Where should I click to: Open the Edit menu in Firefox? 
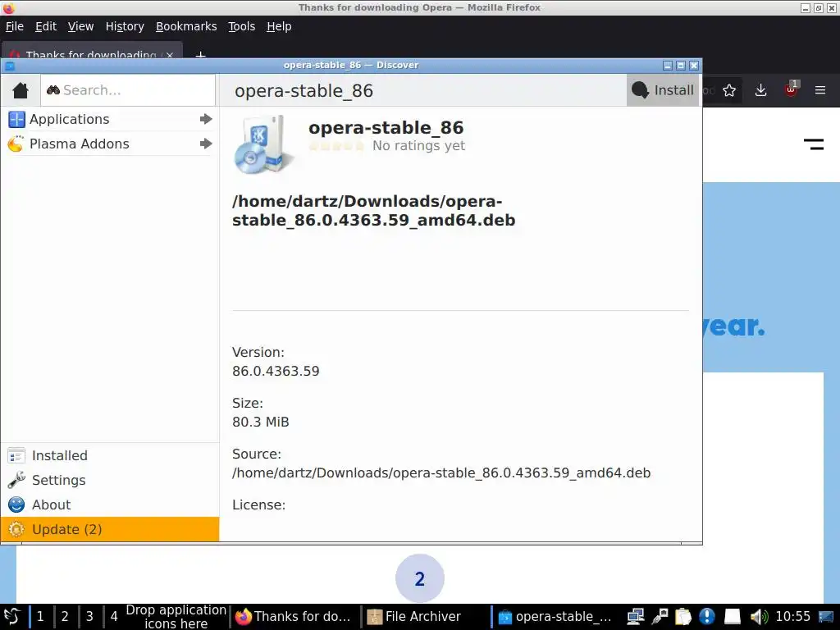46,26
